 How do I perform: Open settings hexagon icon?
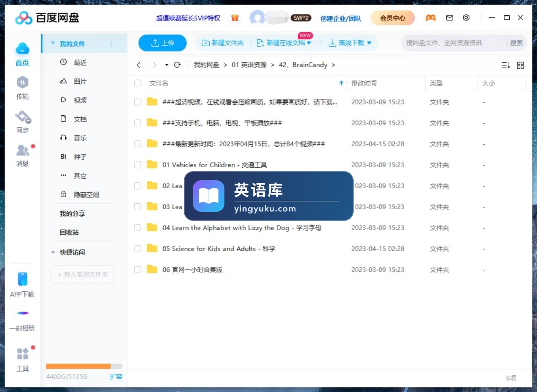coord(466,18)
